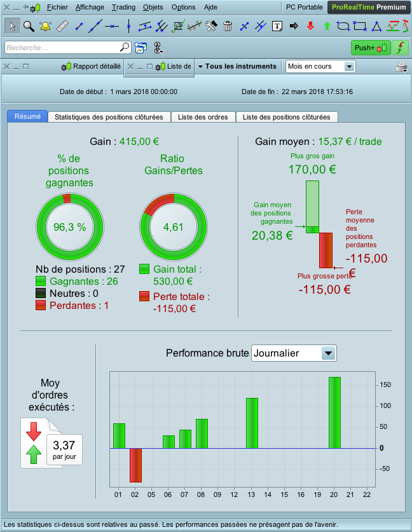Activate the magnifier zoom tool
Viewport: 412px width, 532px height.
(x=29, y=26)
